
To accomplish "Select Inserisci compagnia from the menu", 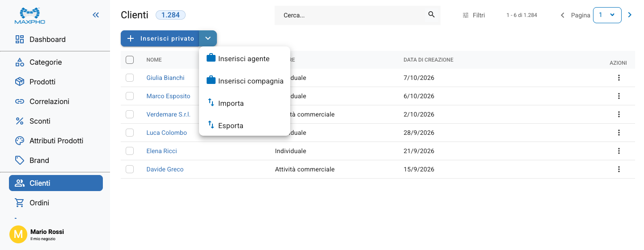I will [245, 81].
